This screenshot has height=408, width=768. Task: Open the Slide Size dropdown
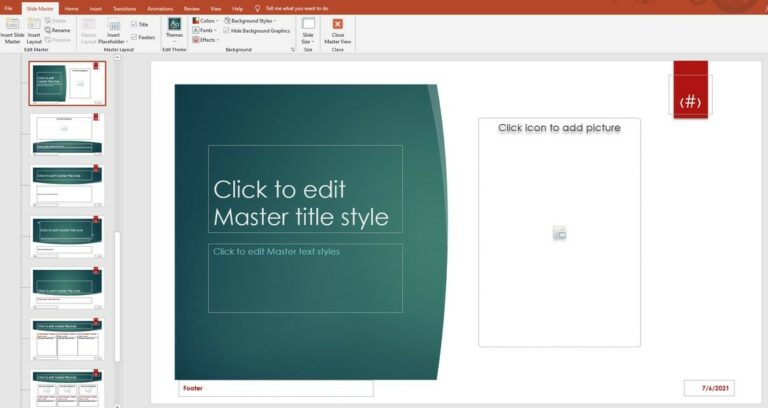(x=308, y=31)
